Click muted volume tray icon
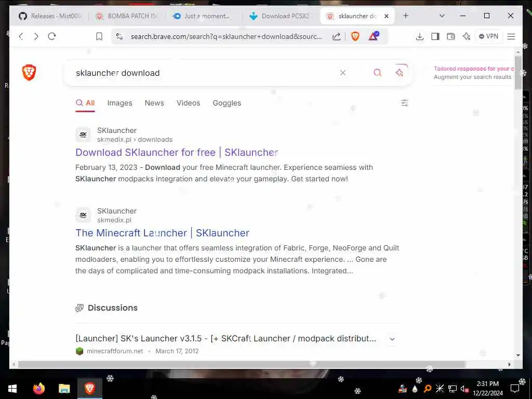The image size is (532, 399). coord(464,389)
